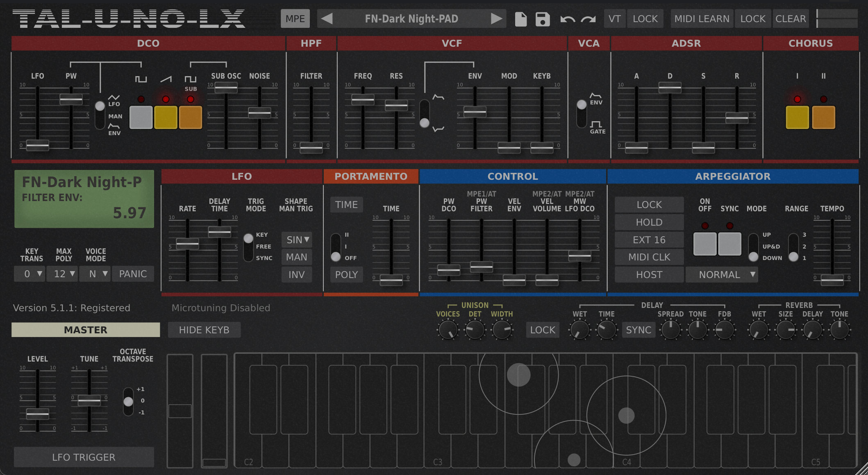Click the HIDE KEYB button
This screenshot has height=475, width=868.
click(x=204, y=330)
